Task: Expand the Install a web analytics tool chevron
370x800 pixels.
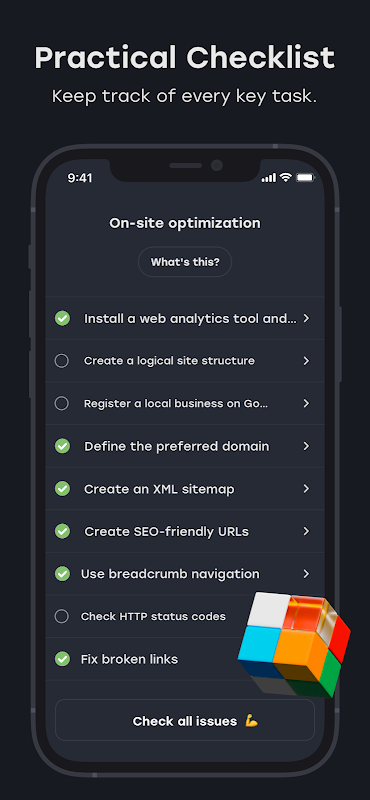Action: point(306,318)
